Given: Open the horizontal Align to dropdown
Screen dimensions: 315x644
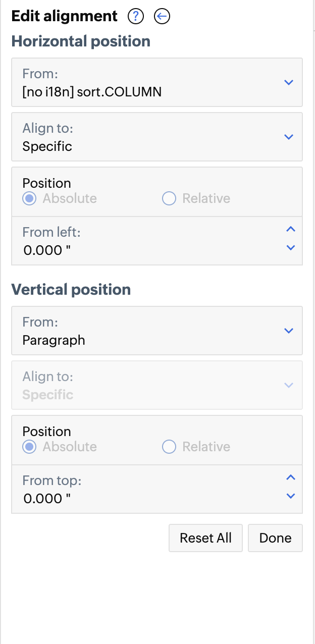Looking at the screenshot, I should [x=156, y=137].
